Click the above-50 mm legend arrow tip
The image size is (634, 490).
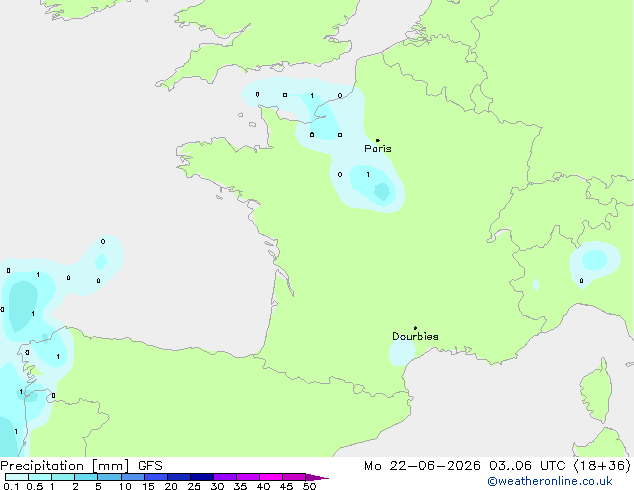coord(317,478)
